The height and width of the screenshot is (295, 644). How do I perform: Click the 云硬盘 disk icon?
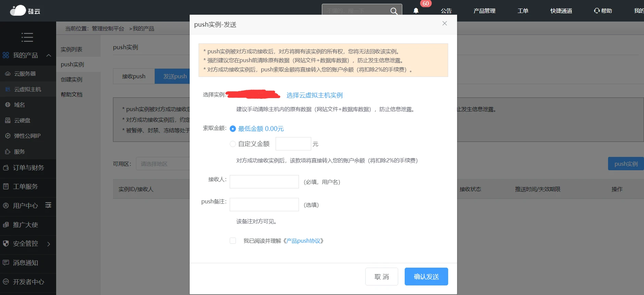[8, 120]
